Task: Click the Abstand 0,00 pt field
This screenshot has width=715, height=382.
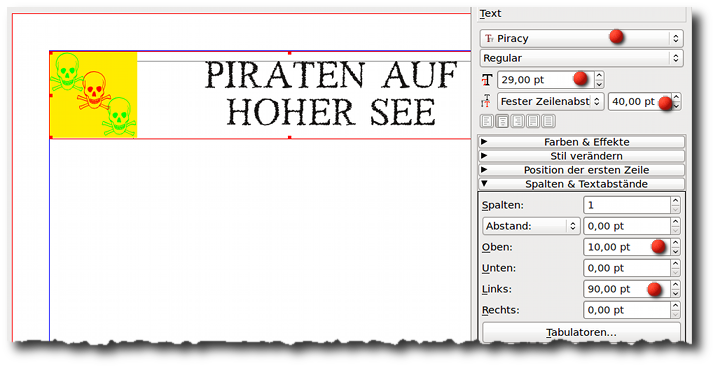Action: pos(627,226)
